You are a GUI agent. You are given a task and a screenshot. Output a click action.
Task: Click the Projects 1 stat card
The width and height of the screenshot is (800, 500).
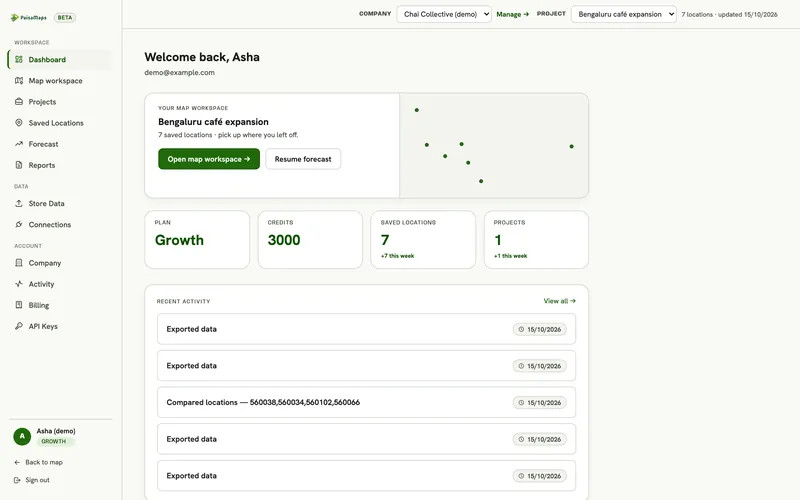[536, 240]
